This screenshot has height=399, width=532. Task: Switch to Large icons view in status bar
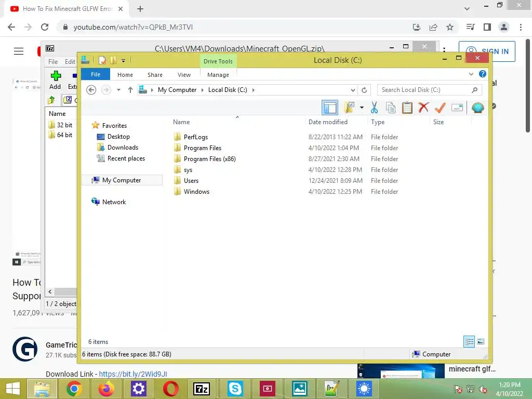481,341
